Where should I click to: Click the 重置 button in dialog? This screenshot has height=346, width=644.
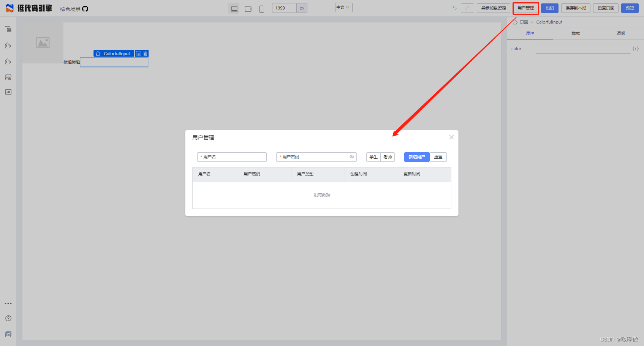pyautogui.click(x=438, y=157)
